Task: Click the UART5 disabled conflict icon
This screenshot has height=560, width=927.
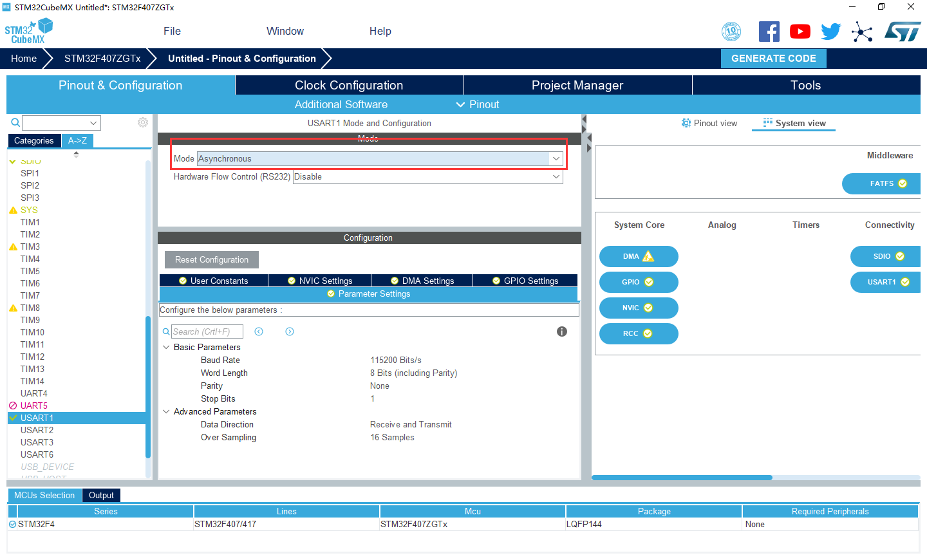Action: 13,406
